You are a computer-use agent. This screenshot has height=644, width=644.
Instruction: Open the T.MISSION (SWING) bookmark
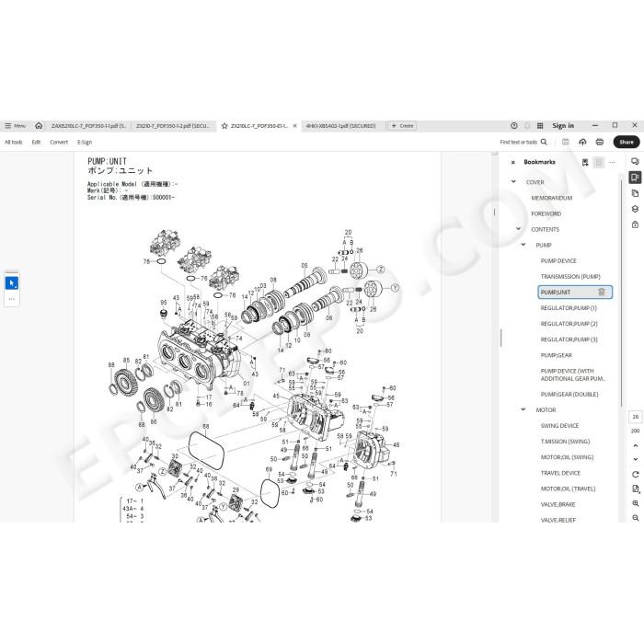point(565,442)
